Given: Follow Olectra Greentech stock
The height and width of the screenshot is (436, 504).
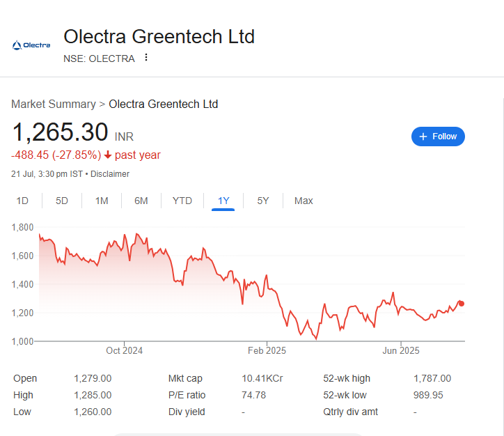Looking at the screenshot, I should 438,137.
